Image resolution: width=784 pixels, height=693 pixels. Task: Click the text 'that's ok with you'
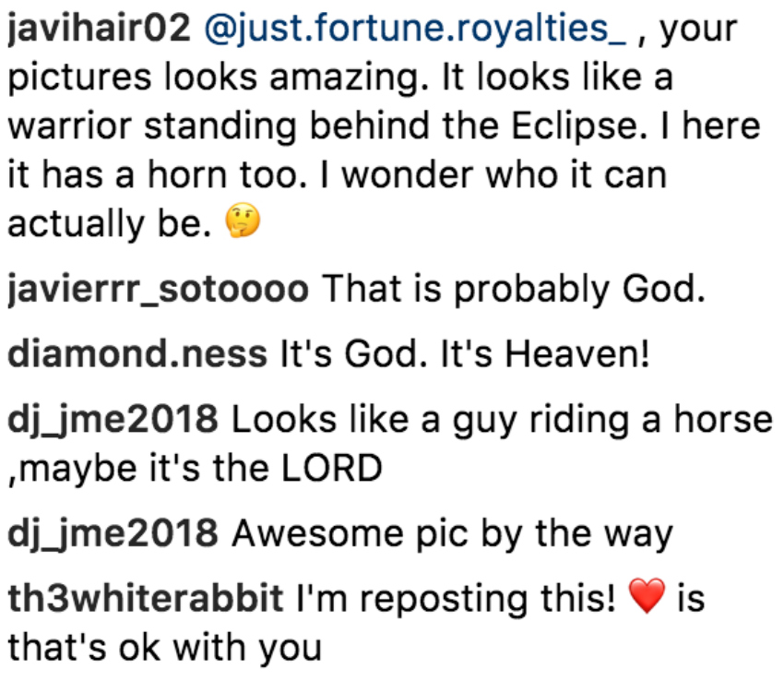[164, 648]
